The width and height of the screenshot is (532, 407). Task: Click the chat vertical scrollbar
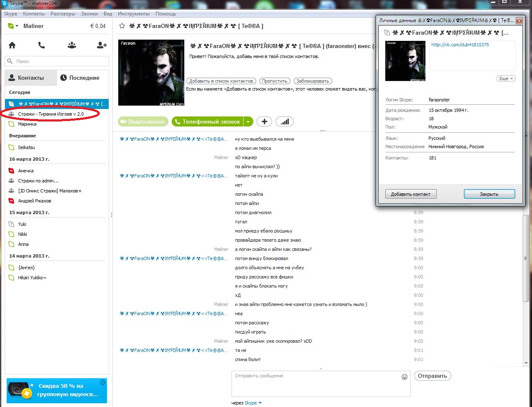coord(526,258)
